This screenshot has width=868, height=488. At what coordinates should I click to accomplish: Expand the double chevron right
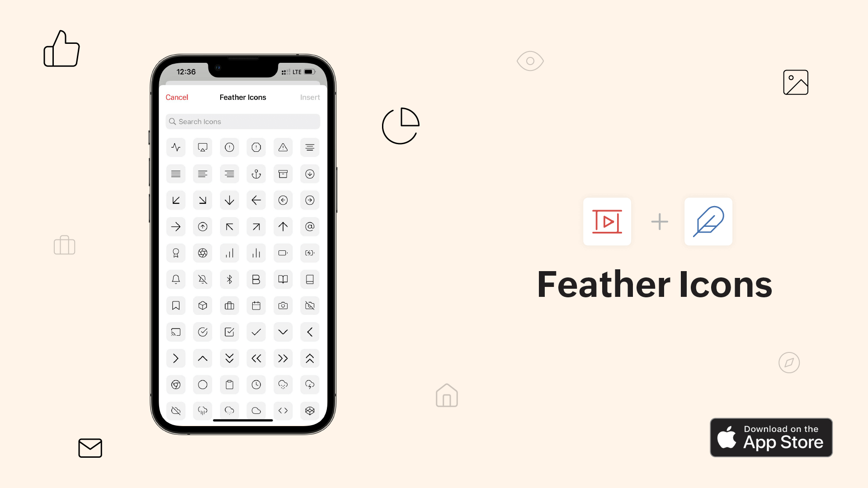(283, 358)
